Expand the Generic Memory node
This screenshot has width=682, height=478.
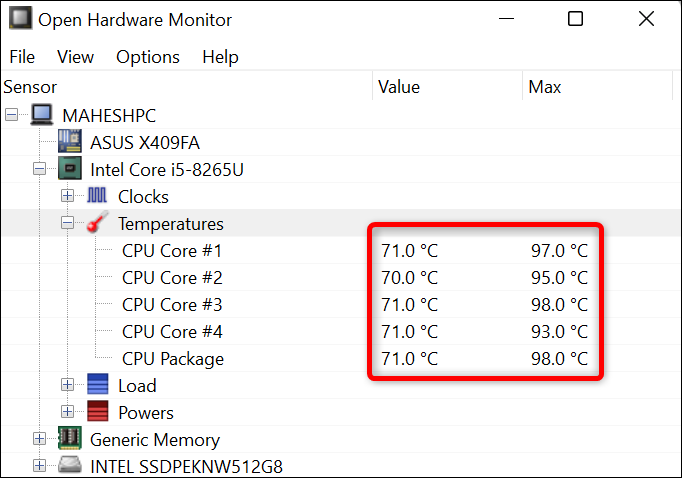[40, 439]
